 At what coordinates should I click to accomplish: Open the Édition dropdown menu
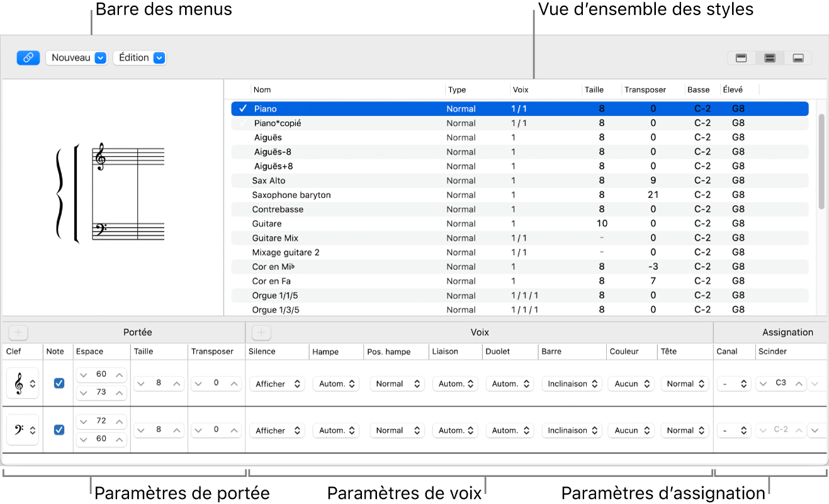tap(140, 58)
